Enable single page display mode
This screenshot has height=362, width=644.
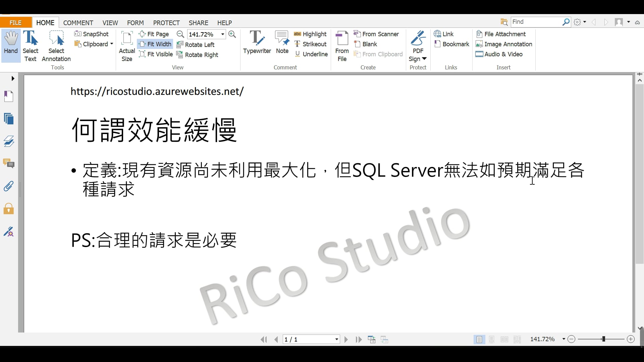[x=479, y=340]
